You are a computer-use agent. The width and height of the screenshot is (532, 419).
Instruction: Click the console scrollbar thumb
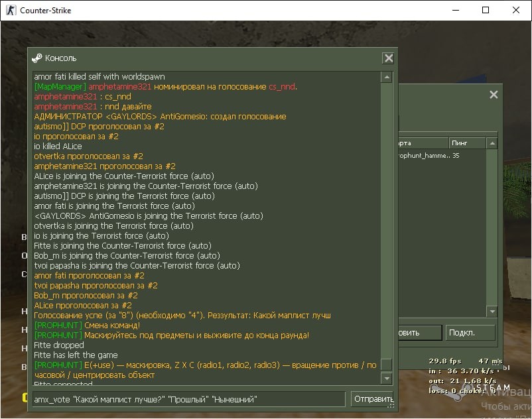387,365
